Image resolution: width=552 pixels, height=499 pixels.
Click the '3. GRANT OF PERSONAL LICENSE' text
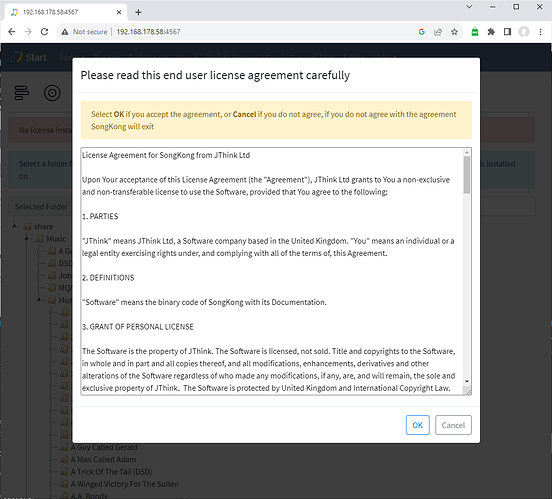(x=138, y=326)
